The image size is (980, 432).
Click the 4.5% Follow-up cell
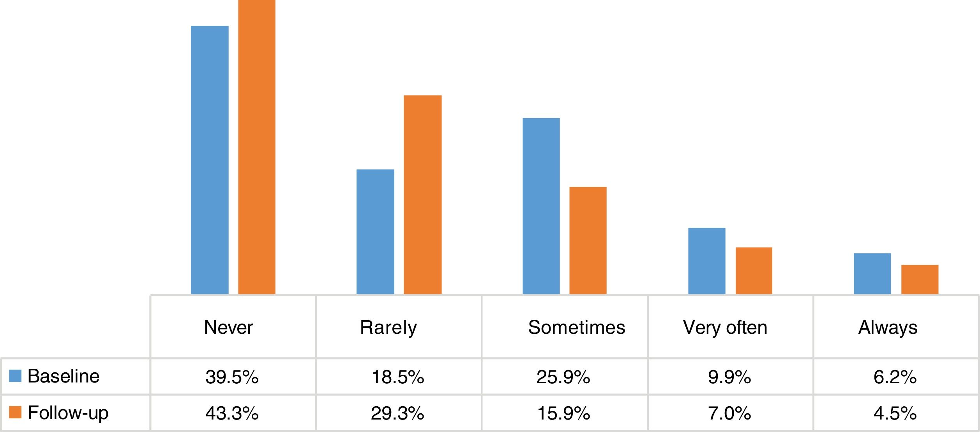[x=895, y=413]
